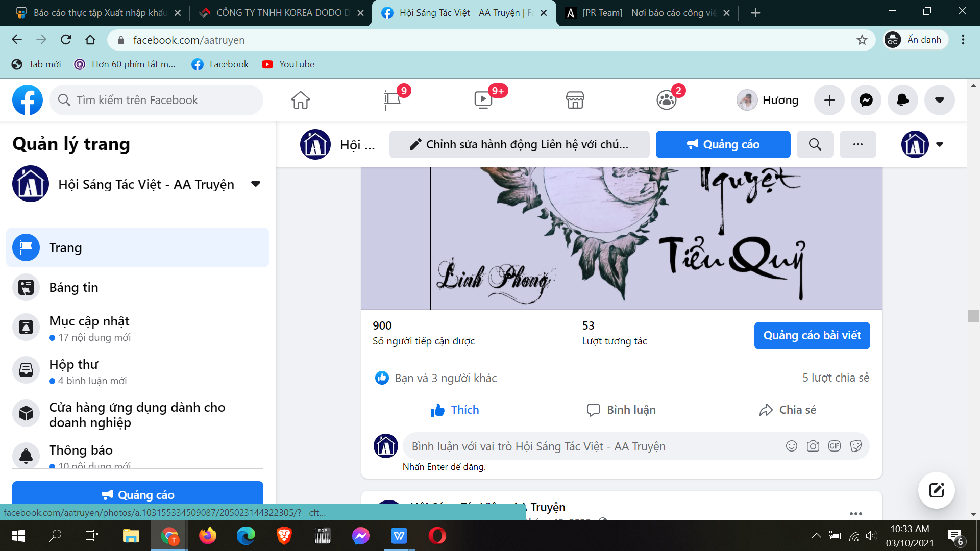Click the blue Quảng cáo button in page bar

coord(723,144)
